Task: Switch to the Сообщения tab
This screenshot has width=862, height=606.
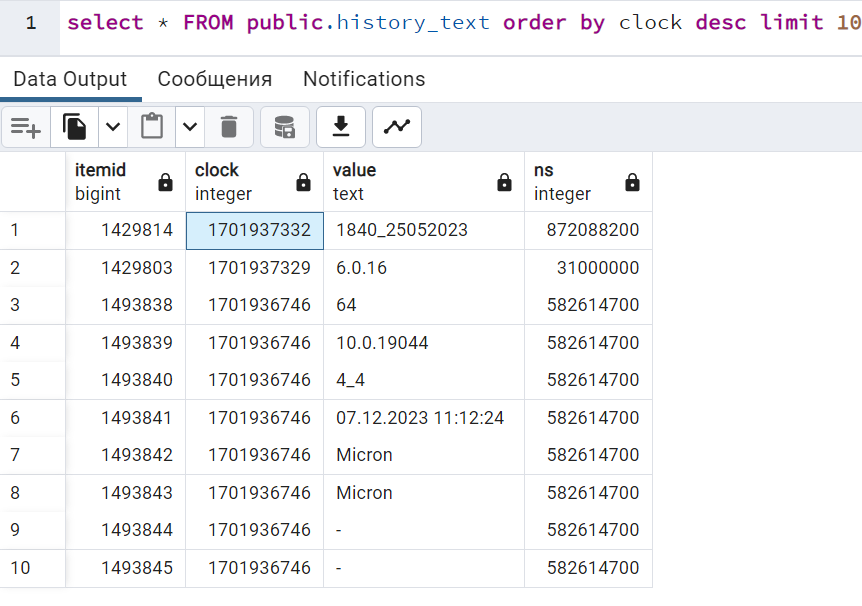Action: click(x=215, y=79)
